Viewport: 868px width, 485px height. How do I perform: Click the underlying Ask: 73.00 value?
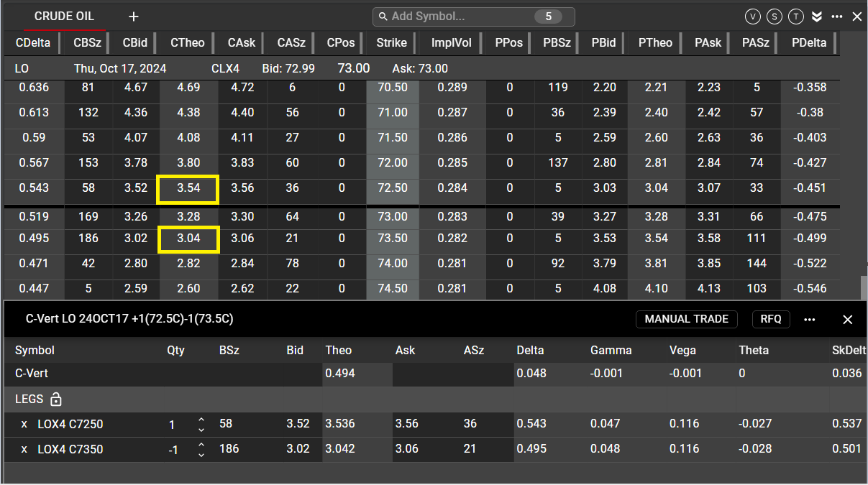tap(420, 69)
